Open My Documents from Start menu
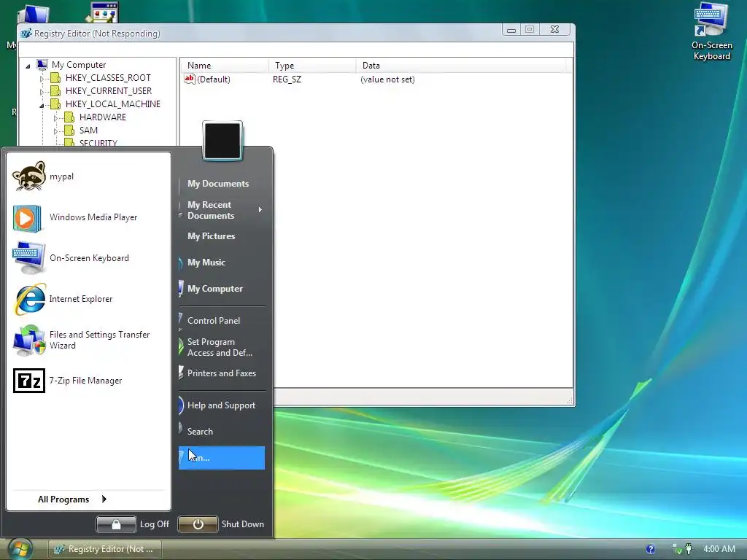Image resolution: width=747 pixels, height=560 pixels. pos(222,183)
